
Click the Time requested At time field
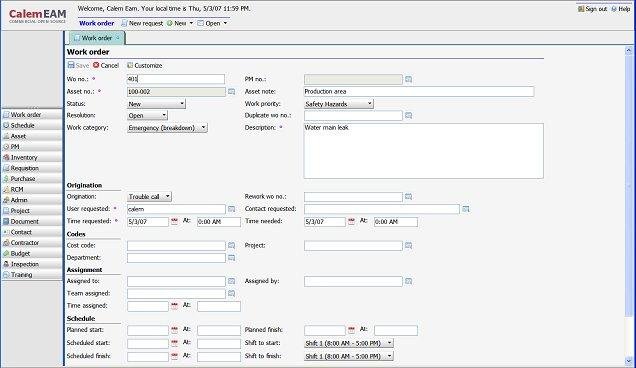point(219,222)
